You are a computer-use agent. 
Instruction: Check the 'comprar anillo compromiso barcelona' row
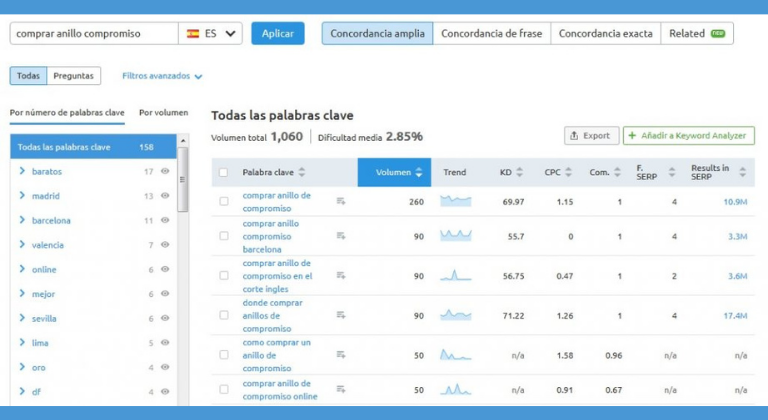[224, 236]
